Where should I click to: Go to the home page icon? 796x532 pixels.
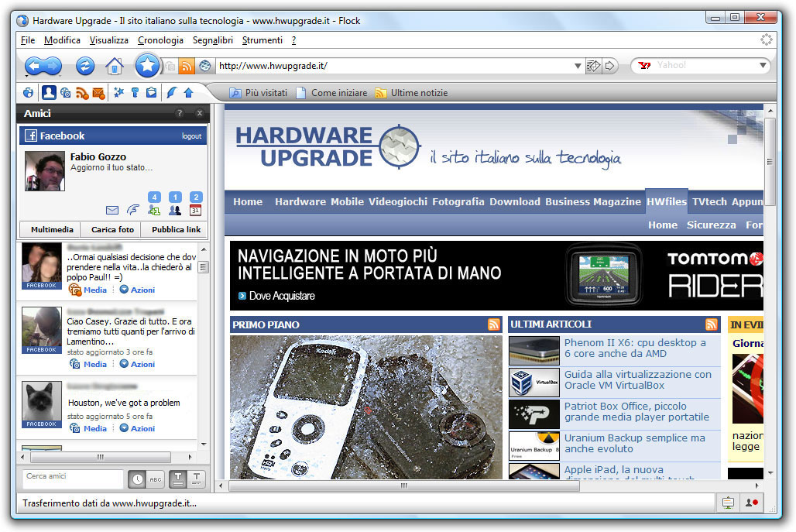coord(115,66)
